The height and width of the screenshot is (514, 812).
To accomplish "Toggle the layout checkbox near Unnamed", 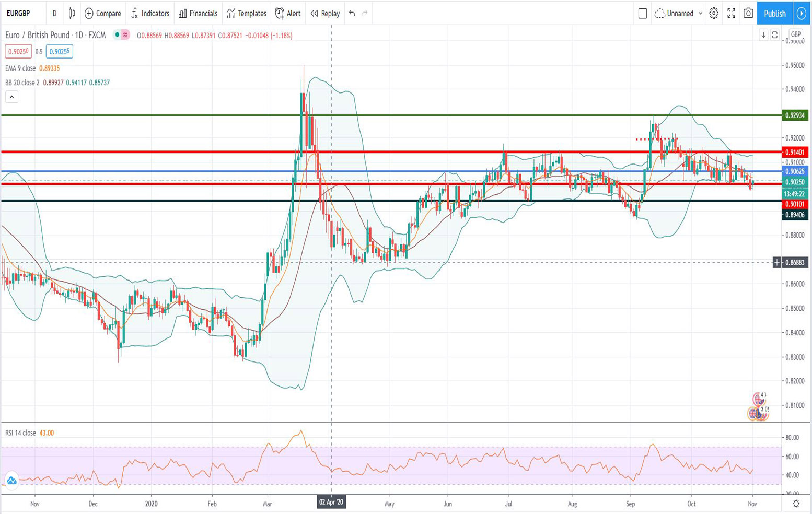I will tap(642, 14).
